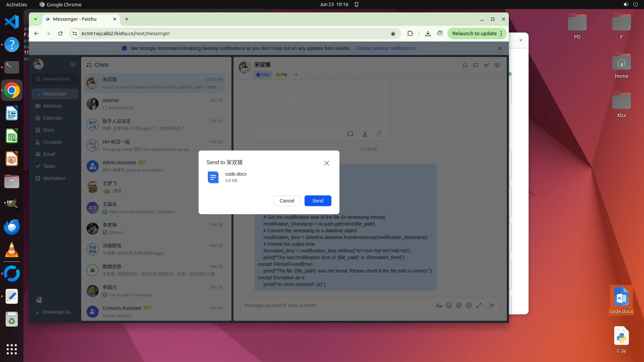The image size is (644, 362).
Task: Click the edit pencil icon on preview
Action: pyautogui.click(x=379, y=134)
